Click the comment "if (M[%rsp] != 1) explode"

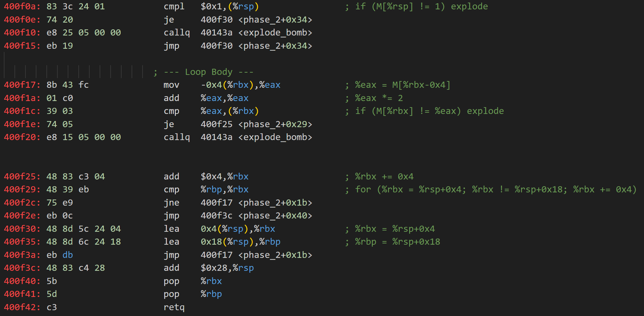pyautogui.click(x=421, y=6)
